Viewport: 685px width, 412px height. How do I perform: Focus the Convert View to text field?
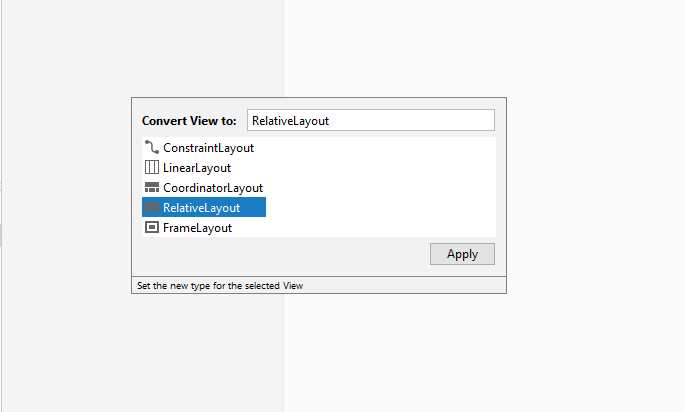[370, 120]
